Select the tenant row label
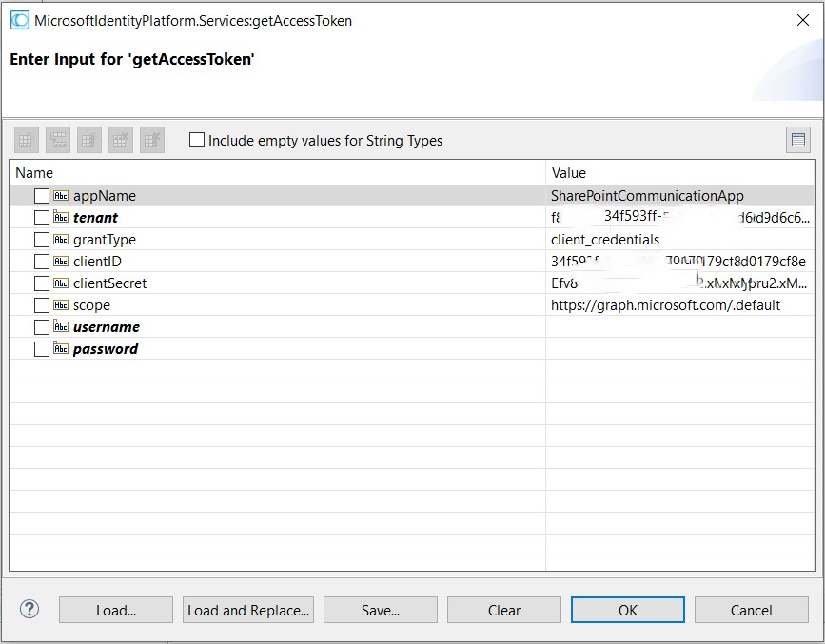Viewport: 825px width, 644px height. 95,217
